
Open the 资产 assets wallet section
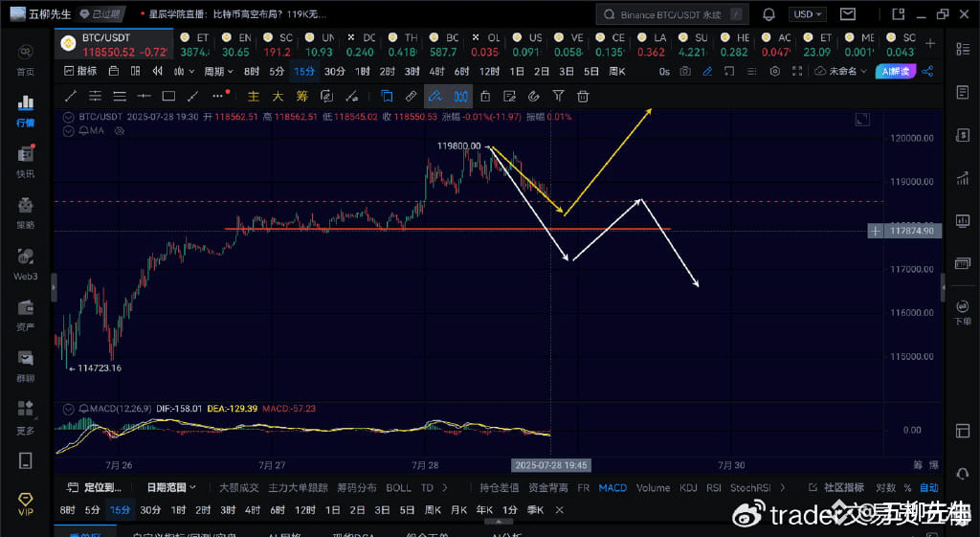[x=26, y=316]
